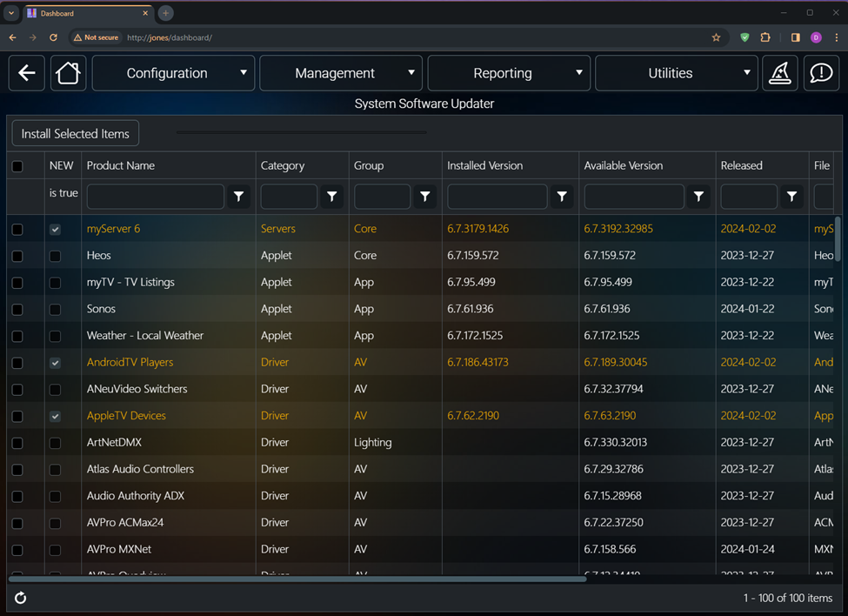Reload the browser page
The width and height of the screenshot is (848, 616).
point(53,37)
